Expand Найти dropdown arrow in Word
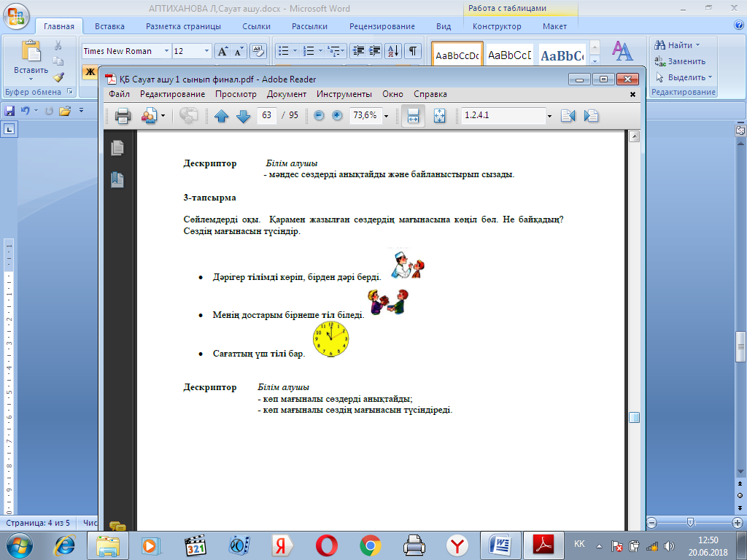 [698, 45]
